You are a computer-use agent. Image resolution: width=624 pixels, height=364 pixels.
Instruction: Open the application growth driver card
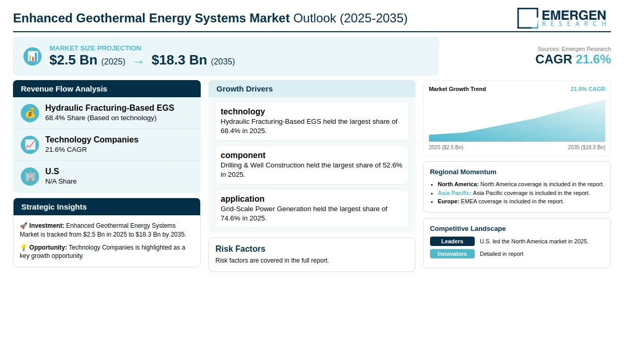tap(312, 209)
